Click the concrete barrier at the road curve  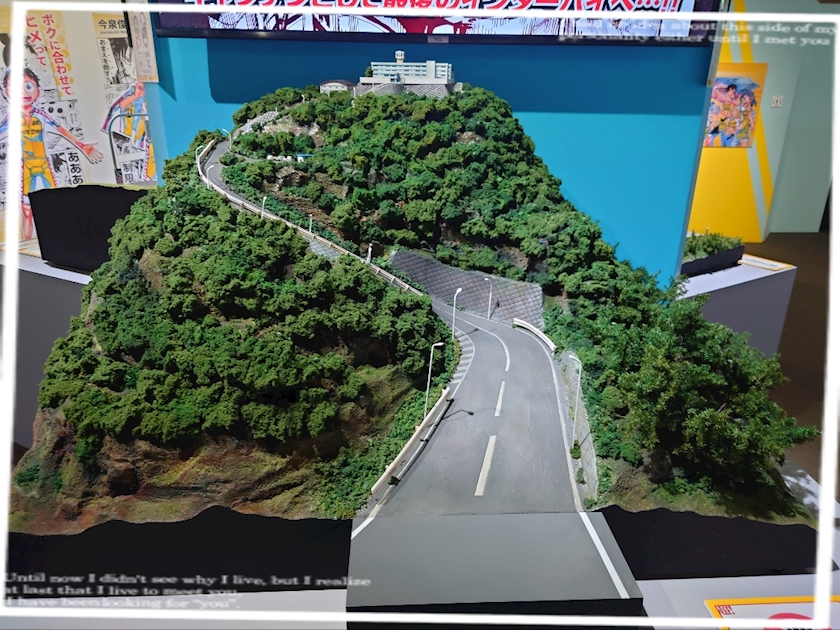[534, 333]
